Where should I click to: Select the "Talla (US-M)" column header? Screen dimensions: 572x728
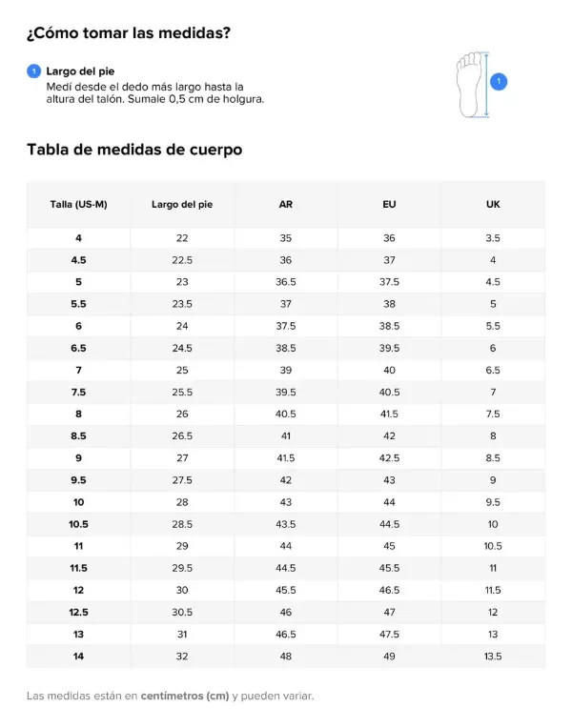click(78, 204)
